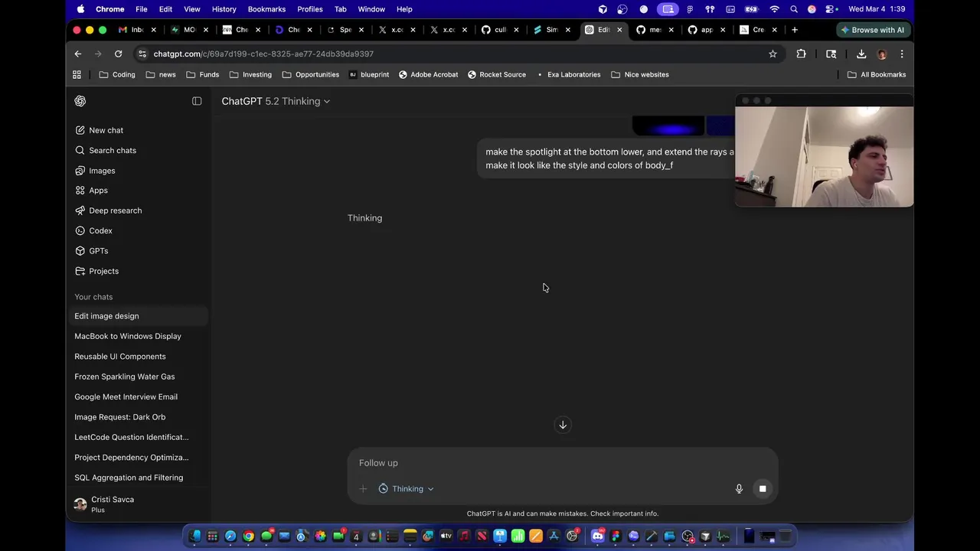980x551 pixels.
Task: Click the Thinking status text
Action: tap(364, 218)
